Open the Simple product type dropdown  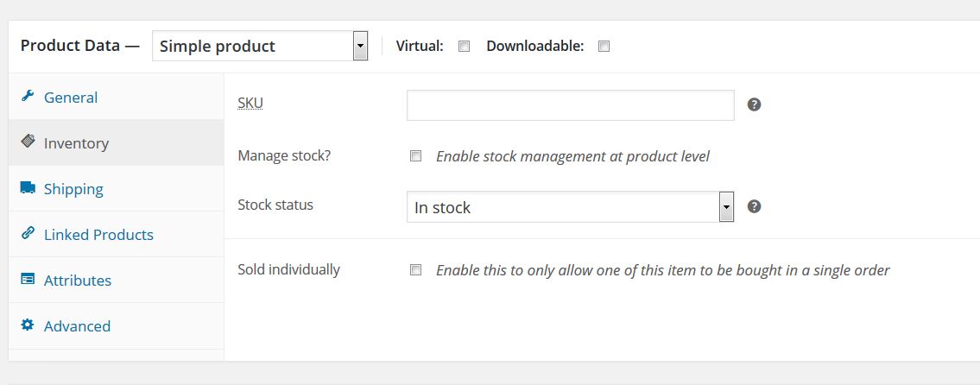pyautogui.click(x=259, y=46)
